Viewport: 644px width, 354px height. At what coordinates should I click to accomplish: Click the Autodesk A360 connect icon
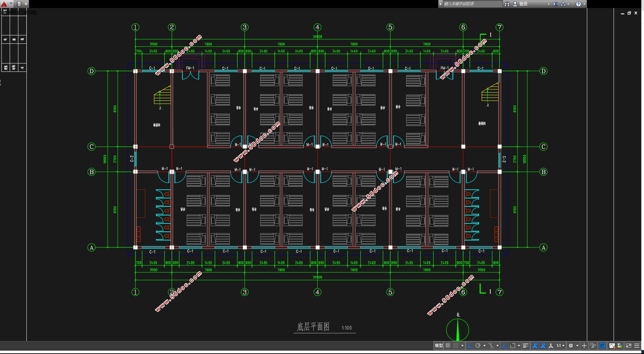pyautogui.click(x=563, y=4)
